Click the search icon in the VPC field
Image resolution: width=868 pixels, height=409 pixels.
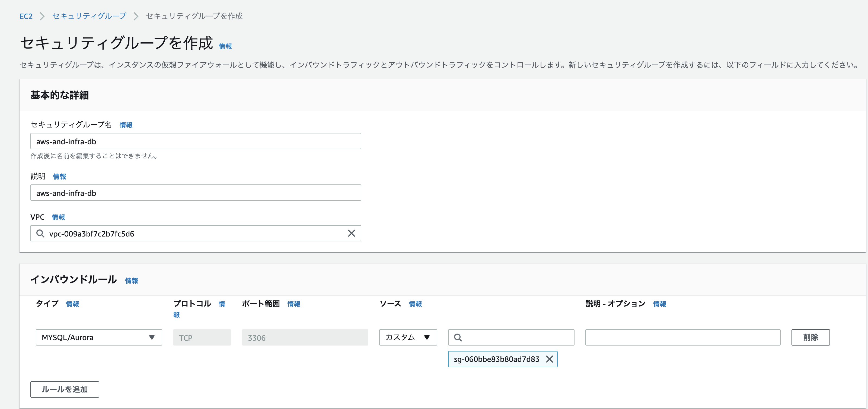click(40, 233)
